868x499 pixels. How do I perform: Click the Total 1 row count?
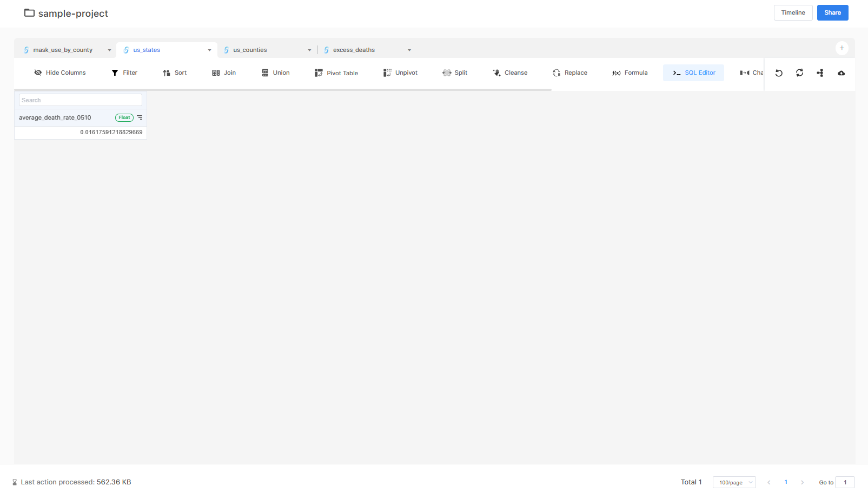coord(691,482)
